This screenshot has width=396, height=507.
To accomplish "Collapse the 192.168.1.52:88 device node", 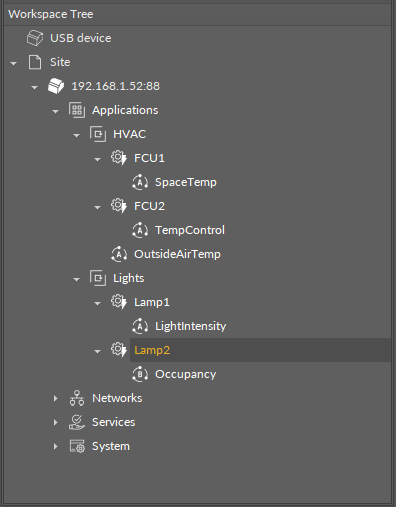I will pyautogui.click(x=34, y=87).
